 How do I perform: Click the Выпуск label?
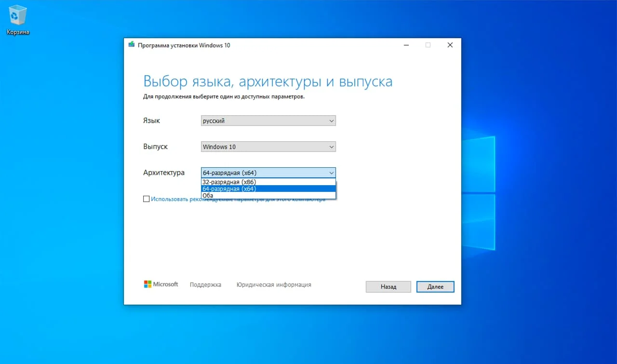coord(155,147)
